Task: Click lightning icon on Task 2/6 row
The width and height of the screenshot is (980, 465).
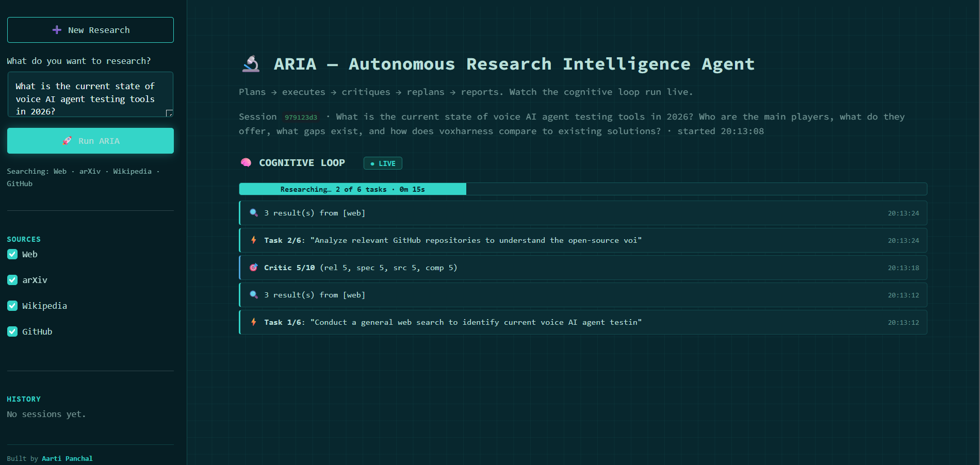Action: click(x=254, y=240)
